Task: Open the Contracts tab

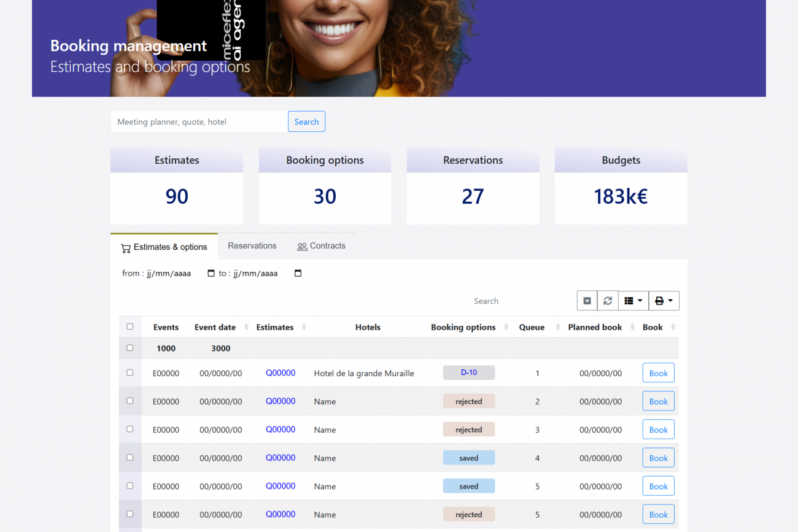Action: [321, 245]
